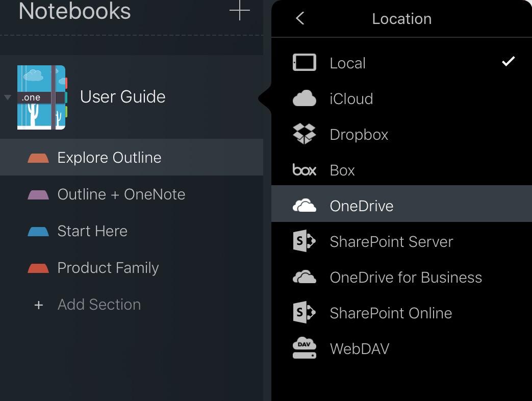Choose WebDAV location
Screen dimensions: 532x401
pos(402,348)
